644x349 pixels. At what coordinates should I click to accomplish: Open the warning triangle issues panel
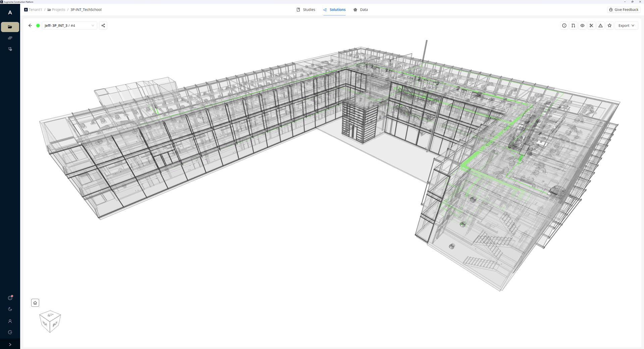(x=600, y=25)
